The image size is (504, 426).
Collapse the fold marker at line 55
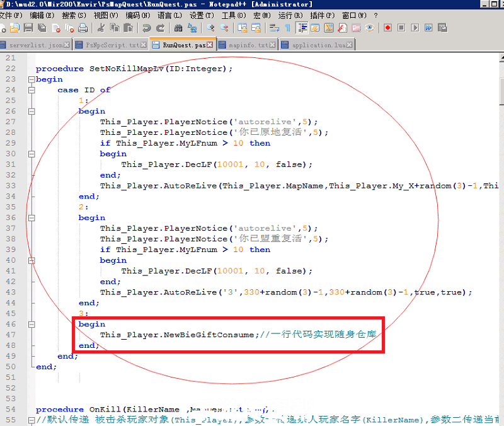(31, 420)
